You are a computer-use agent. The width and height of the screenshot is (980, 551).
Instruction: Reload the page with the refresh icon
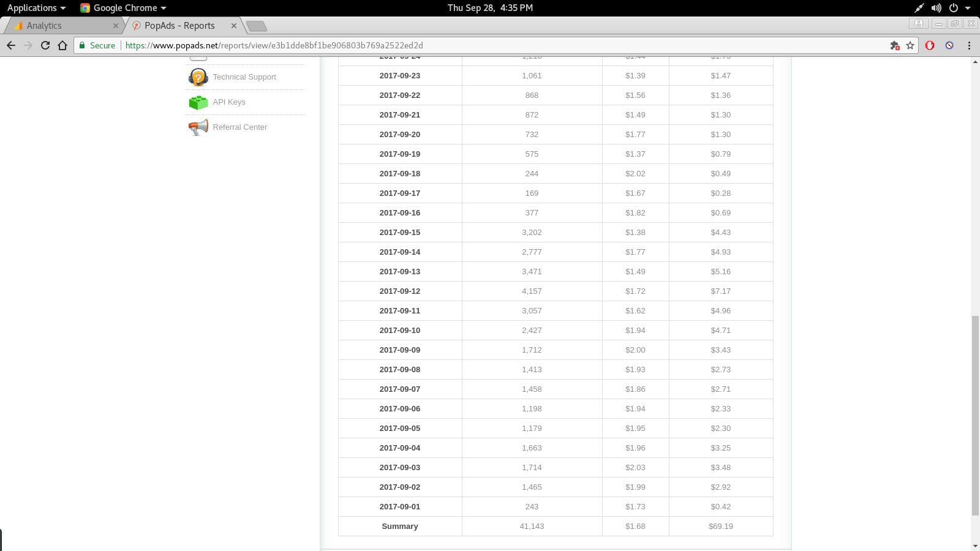click(x=45, y=45)
